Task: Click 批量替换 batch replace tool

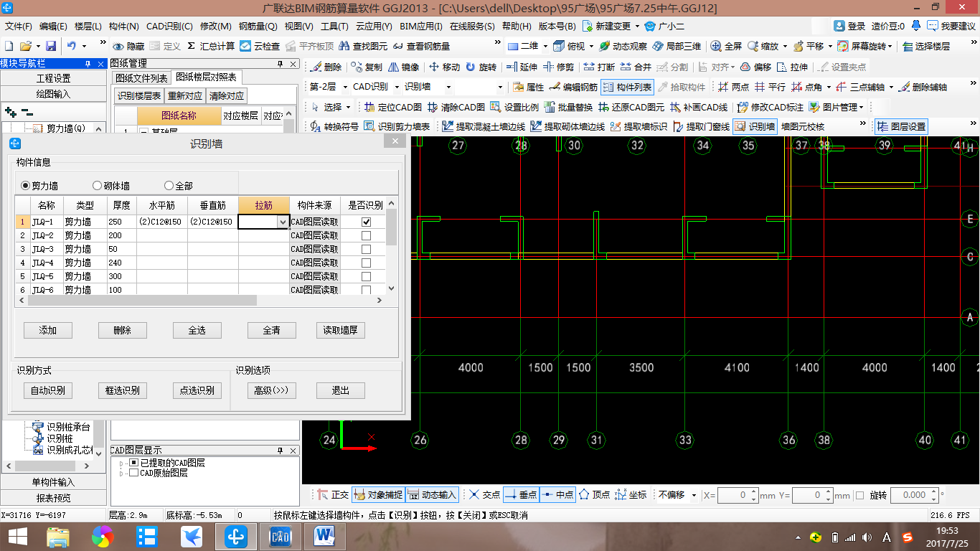Action: click(x=568, y=108)
